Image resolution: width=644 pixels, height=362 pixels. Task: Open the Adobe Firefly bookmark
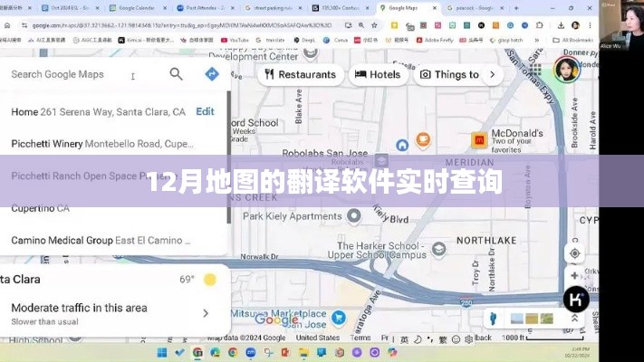click(x=435, y=40)
